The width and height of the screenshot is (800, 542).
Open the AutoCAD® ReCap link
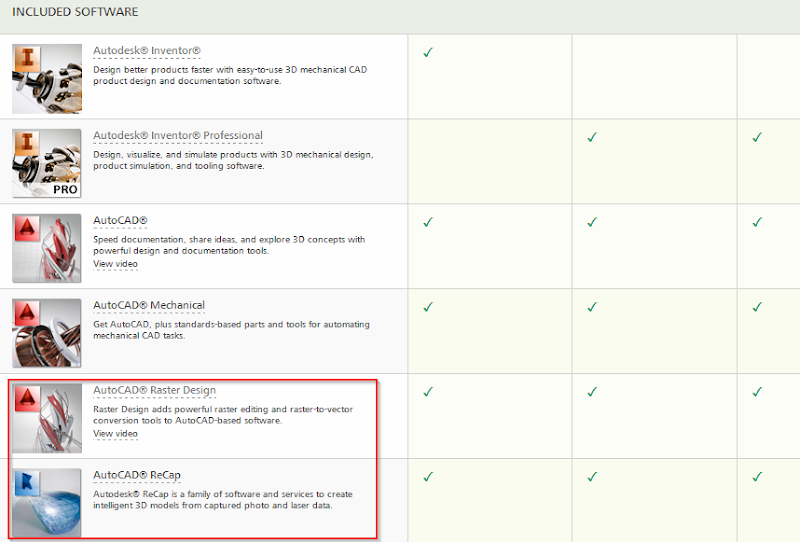(137, 475)
